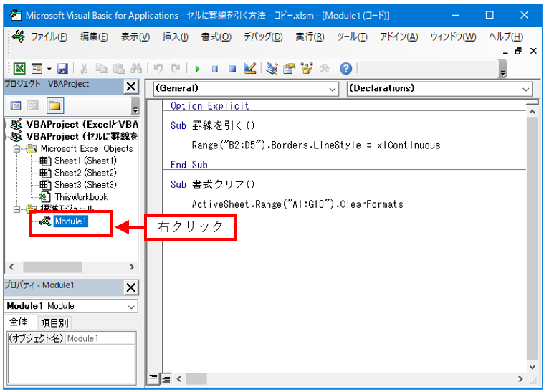This screenshot has width=544, height=392.
Task: Click the (オブジェクト名) Module1 value field
Action: (x=100, y=338)
